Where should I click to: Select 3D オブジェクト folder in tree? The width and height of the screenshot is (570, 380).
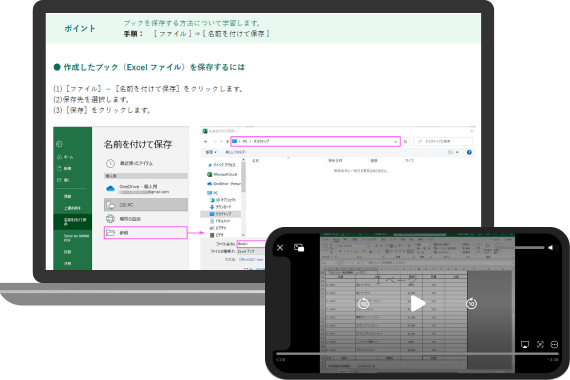tap(223, 200)
